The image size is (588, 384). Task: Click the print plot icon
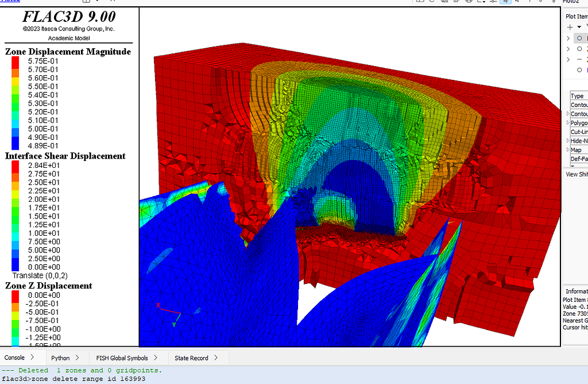pos(468,2)
